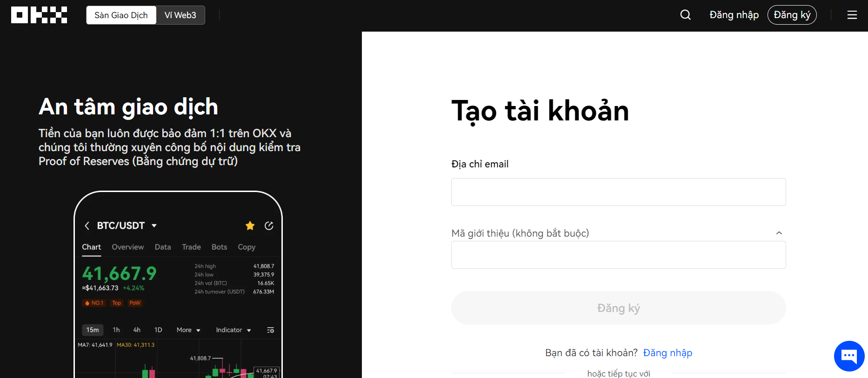Open the Overview tab
The image size is (868, 378).
coord(128,247)
